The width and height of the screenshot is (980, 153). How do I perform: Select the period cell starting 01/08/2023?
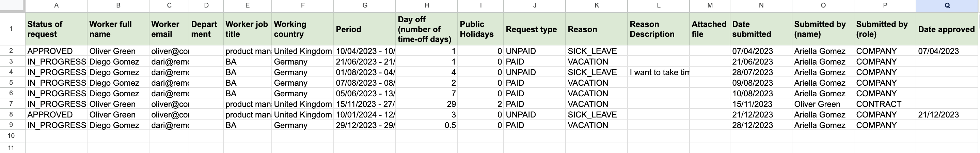click(x=364, y=72)
